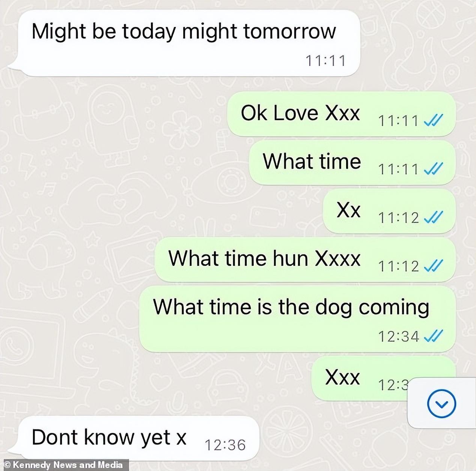
Task: Click the Kennedy News and Media watermark
Action: tap(64, 465)
